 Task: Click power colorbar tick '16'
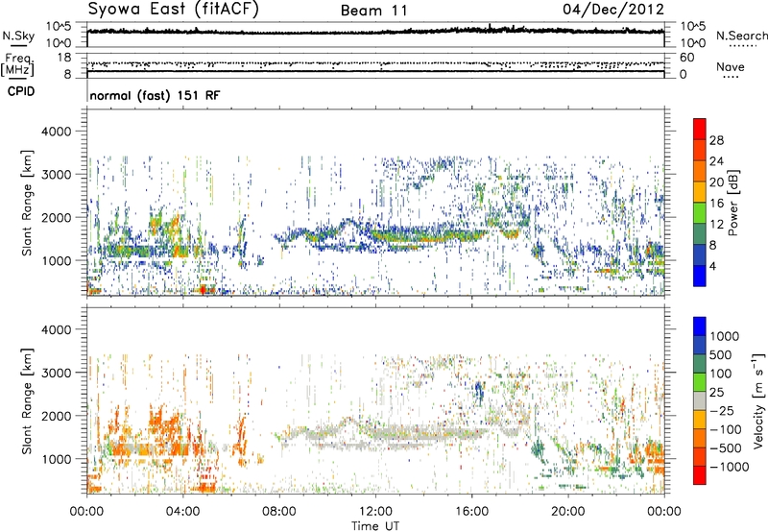pyautogui.click(x=716, y=203)
